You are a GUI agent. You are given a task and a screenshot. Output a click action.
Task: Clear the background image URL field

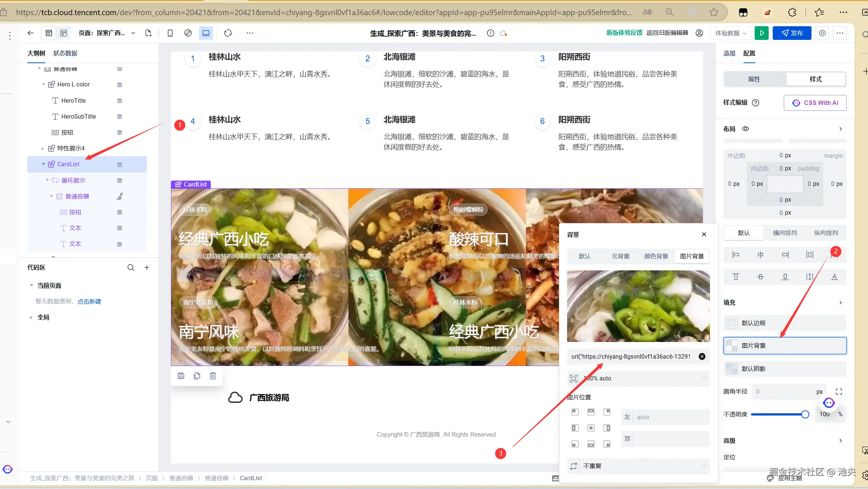[x=702, y=356]
